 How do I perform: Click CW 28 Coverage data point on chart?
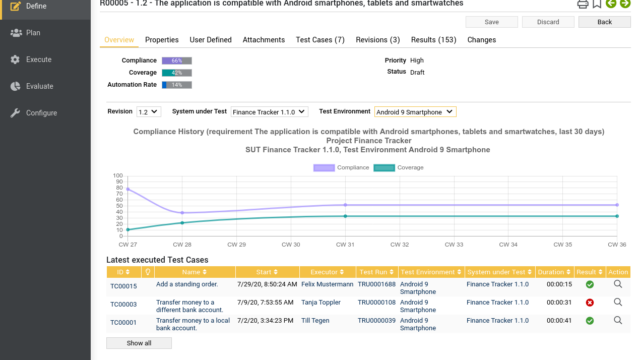182,223
